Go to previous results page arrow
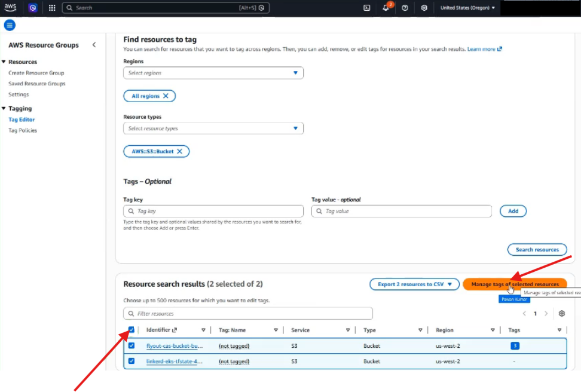Image resolution: width=581 pixels, height=392 pixels. 524,314
